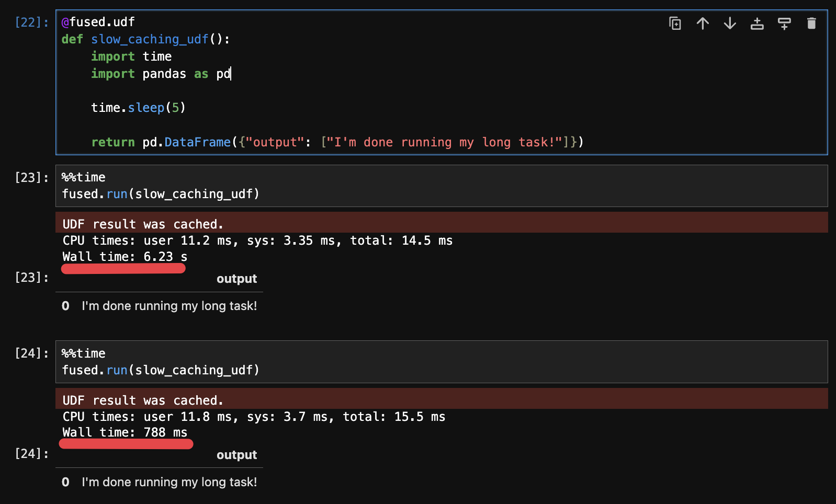This screenshot has height=504, width=836.
Task: Click the @fused.udf decorator line
Action: [98, 22]
